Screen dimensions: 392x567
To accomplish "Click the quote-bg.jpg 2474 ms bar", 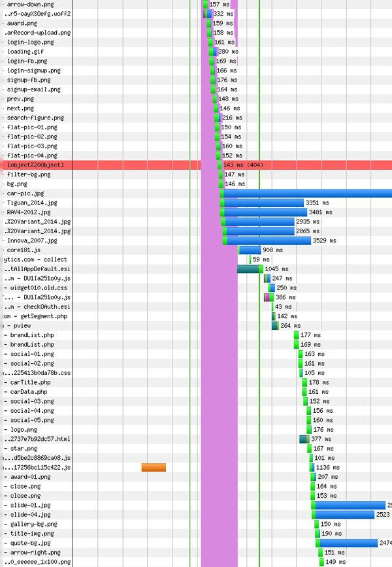I will point(349,543).
